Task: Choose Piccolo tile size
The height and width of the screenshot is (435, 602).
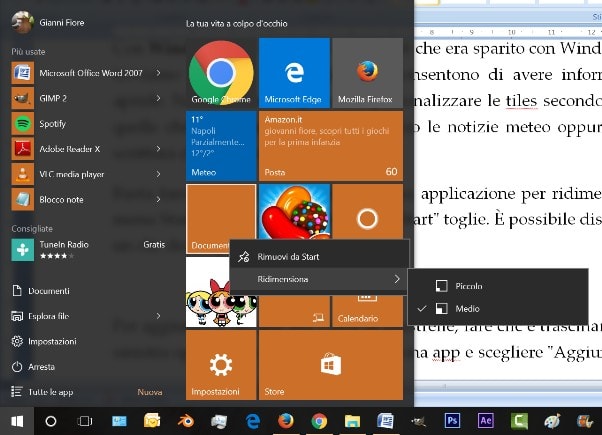Action: (x=498, y=286)
